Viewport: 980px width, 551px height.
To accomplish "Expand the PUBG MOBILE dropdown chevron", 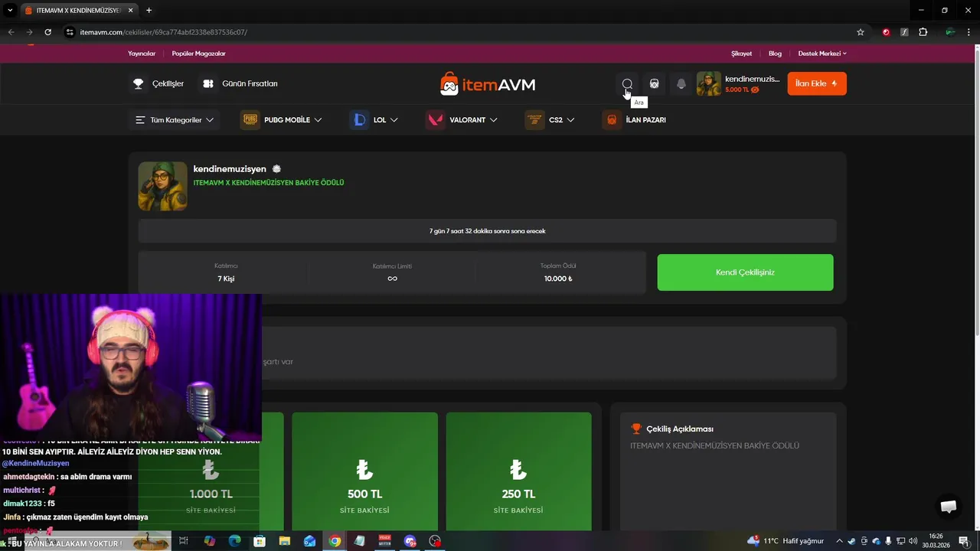I will 318,120.
